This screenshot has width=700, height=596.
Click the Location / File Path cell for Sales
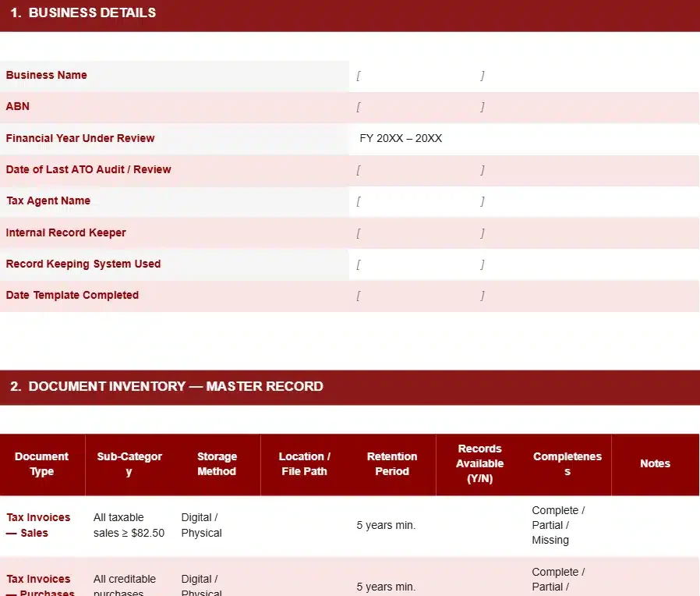305,526
